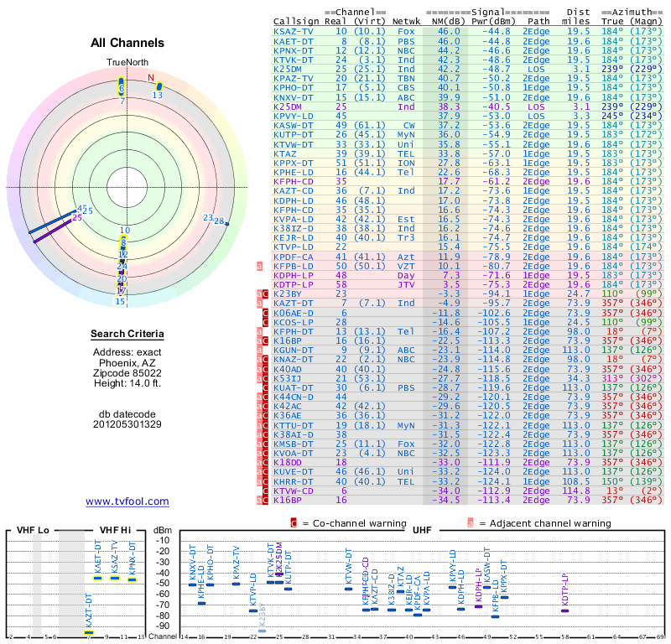This screenshot has width=671, height=644.
Task: Click the a warning badge beside KFPH-DT
Action: tap(259, 331)
